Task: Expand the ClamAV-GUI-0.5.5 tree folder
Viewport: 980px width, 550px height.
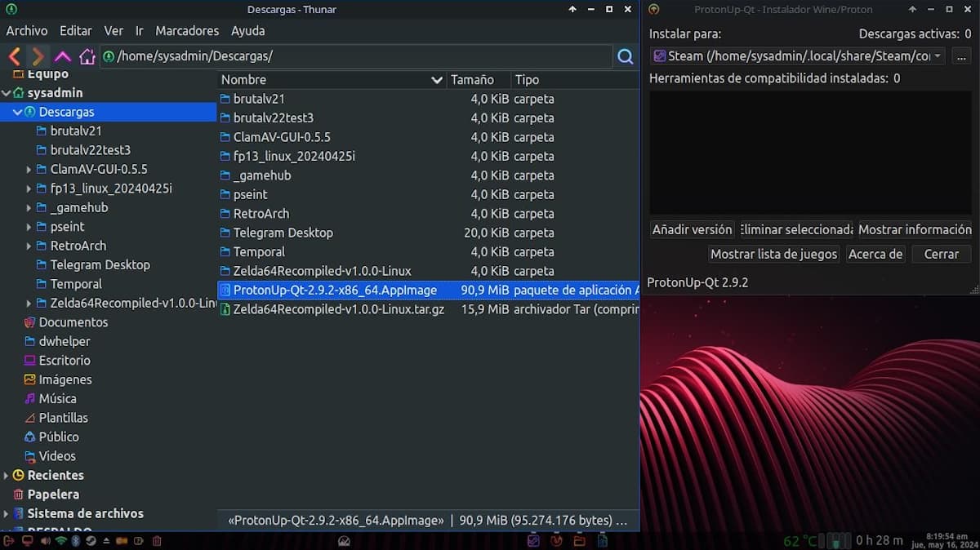Action: tap(29, 170)
